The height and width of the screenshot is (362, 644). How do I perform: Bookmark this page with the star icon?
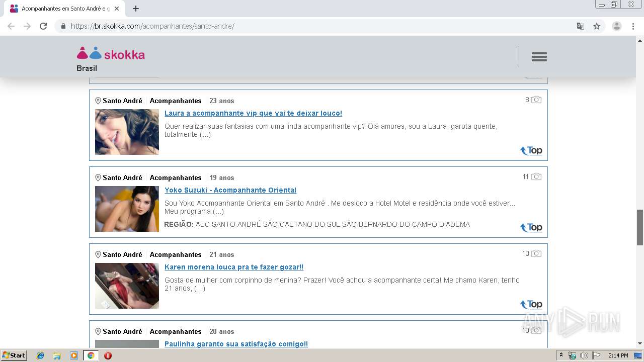pos(597,26)
